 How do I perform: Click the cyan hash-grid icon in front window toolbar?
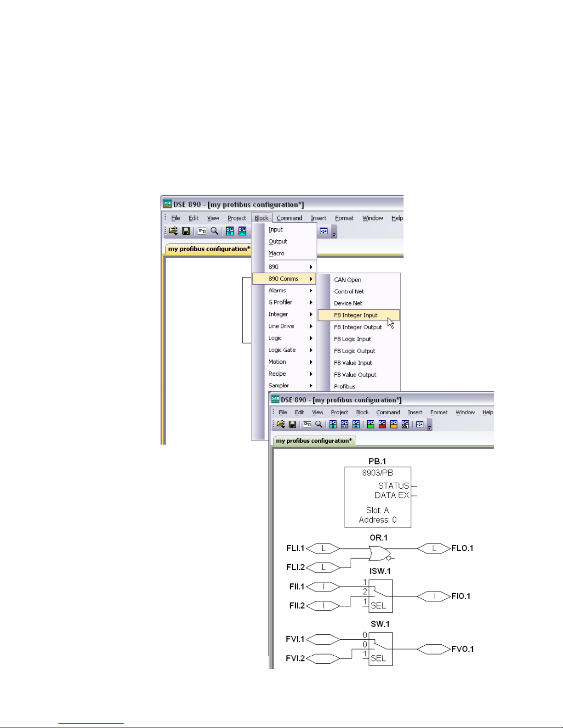point(333,424)
